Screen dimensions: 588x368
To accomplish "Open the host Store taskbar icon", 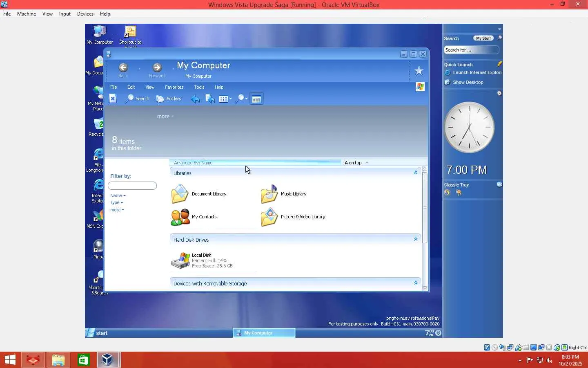I will click(x=84, y=360).
